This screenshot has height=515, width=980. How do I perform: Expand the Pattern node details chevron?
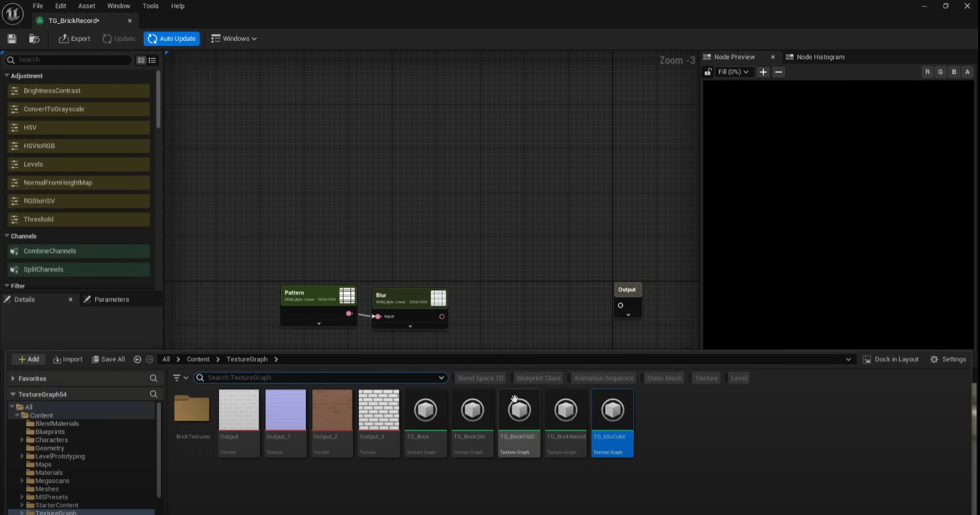pos(319,323)
